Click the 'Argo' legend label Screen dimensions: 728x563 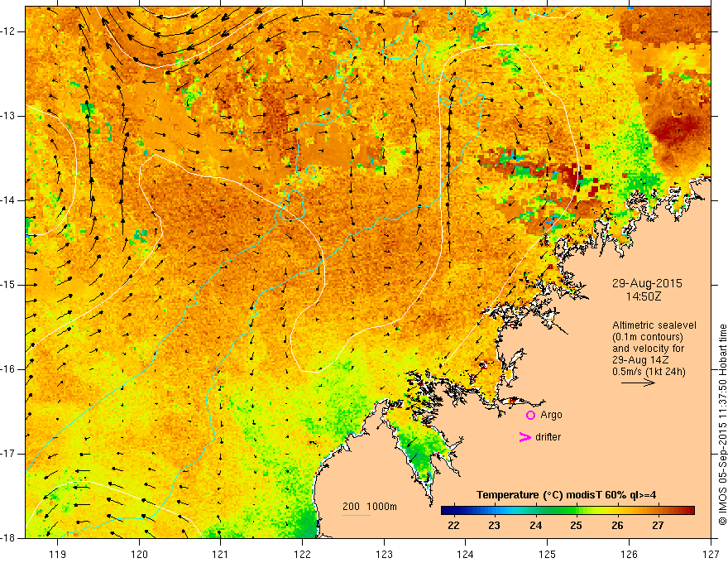pyautogui.click(x=551, y=415)
